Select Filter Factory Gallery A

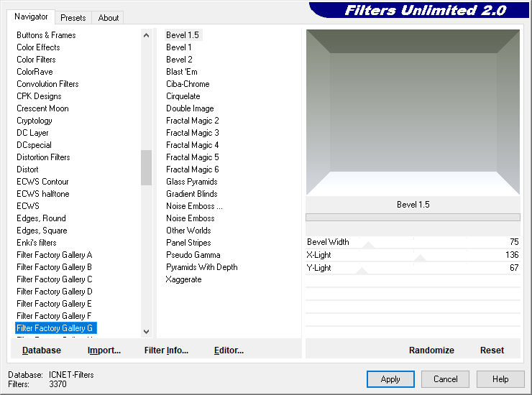pyautogui.click(x=55, y=255)
